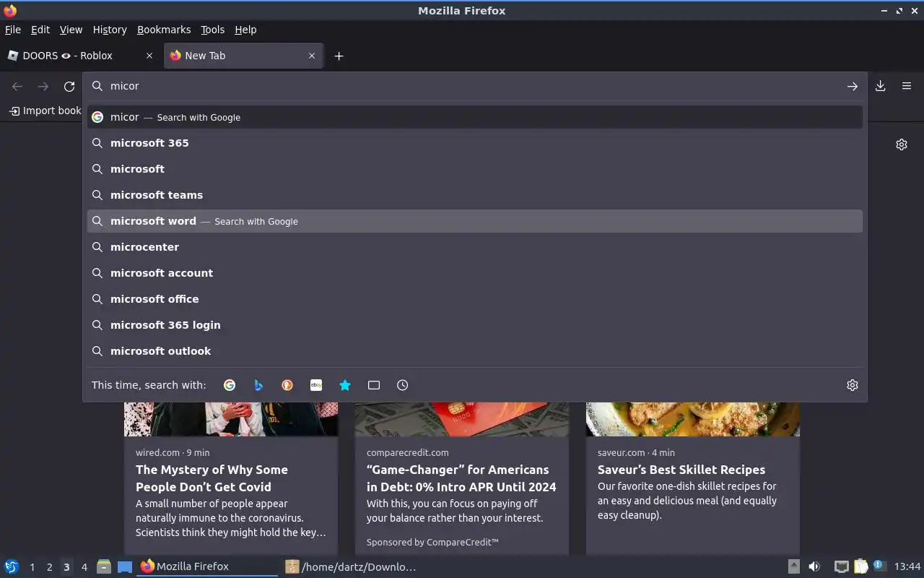Image resolution: width=924 pixels, height=578 pixels.
Task: Open the View menu
Action: point(71,30)
